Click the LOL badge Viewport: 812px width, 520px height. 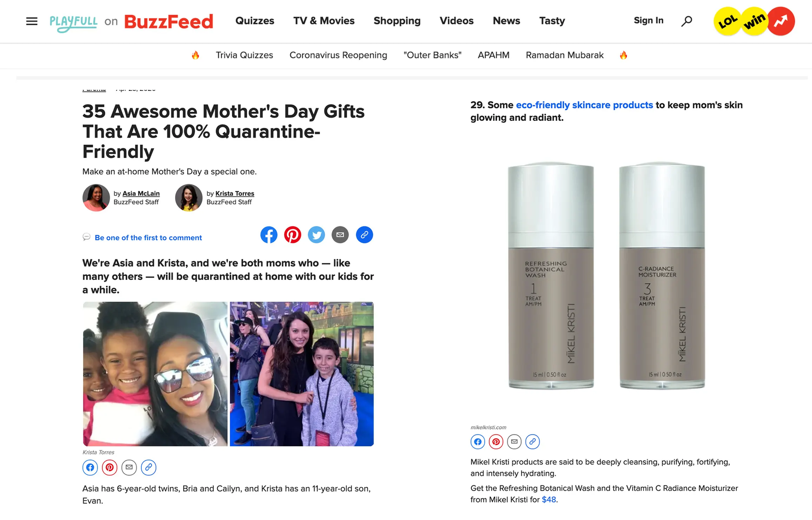pos(727,21)
